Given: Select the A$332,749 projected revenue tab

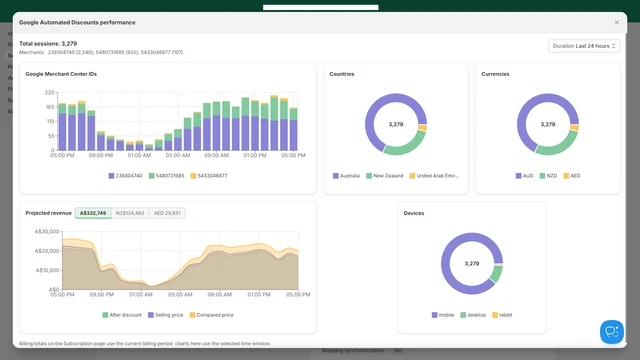Looking at the screenshot, I should (93, 213).
